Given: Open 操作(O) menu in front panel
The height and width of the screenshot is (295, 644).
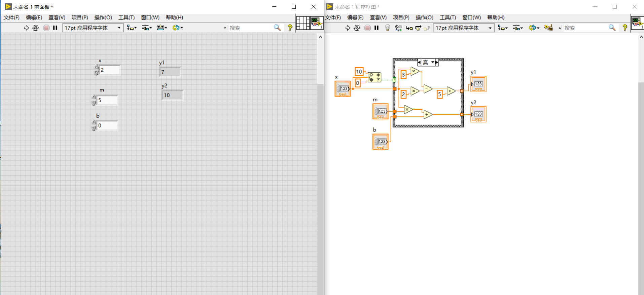Looking at the screenshot, I should click(x=103, y=17).
